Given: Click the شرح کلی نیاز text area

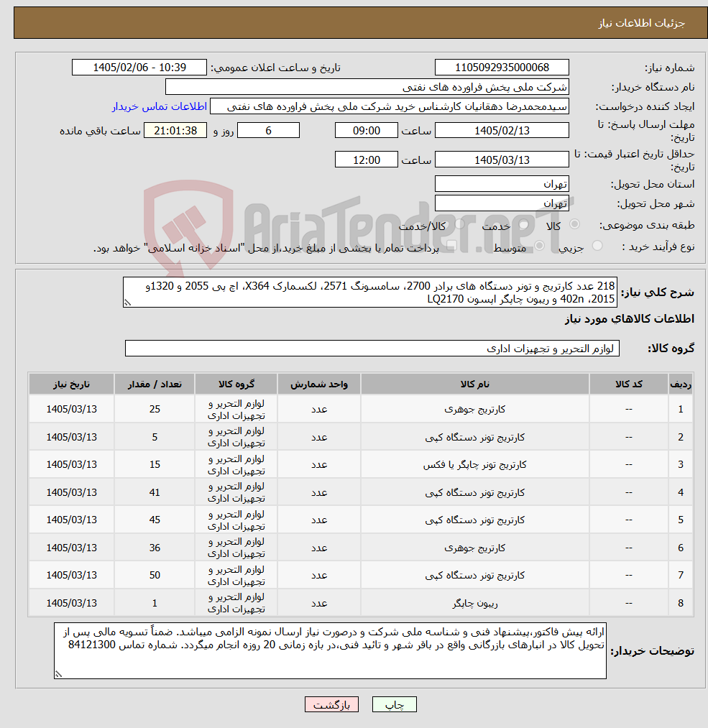Looking at the screenshot, I should (370, 292).
